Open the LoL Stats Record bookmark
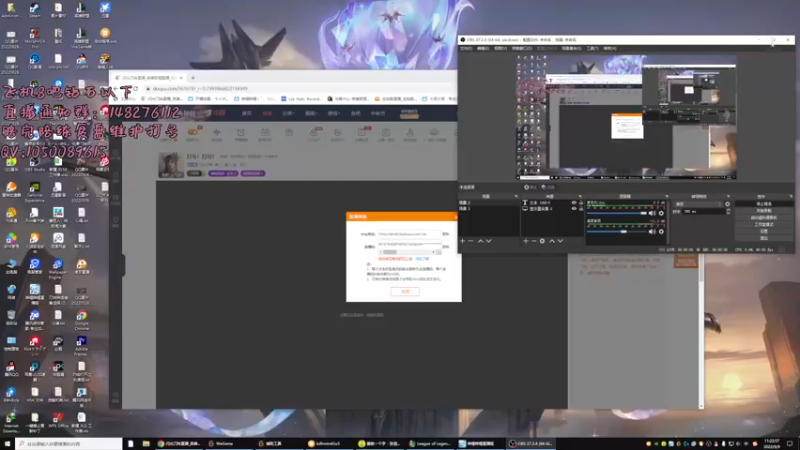 301,99
